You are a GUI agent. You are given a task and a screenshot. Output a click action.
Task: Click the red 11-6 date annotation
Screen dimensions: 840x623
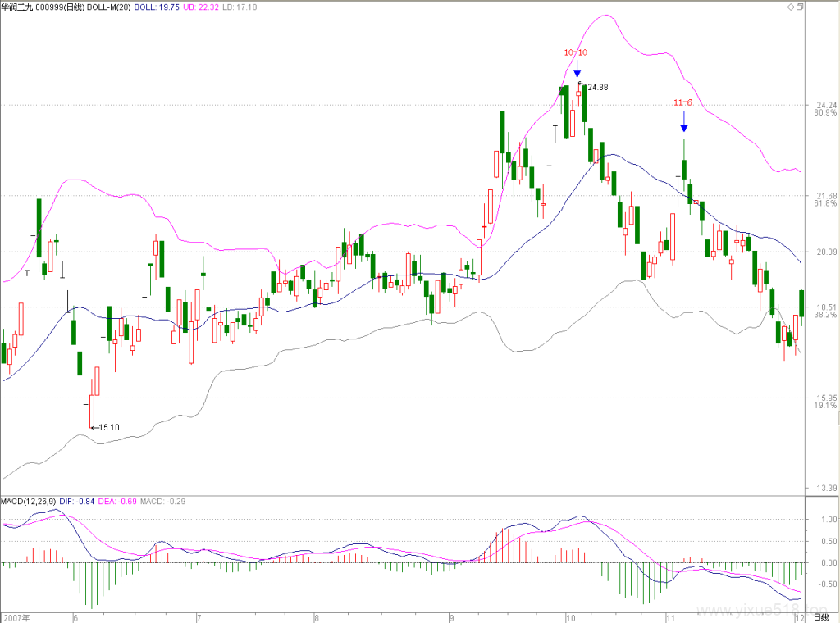[x=682, y=102]
